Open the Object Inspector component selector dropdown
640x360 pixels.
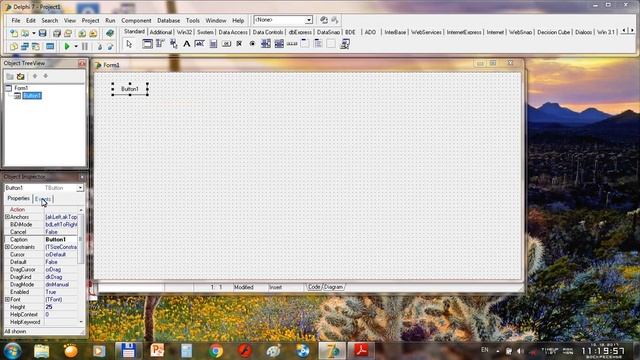(80, 188)
